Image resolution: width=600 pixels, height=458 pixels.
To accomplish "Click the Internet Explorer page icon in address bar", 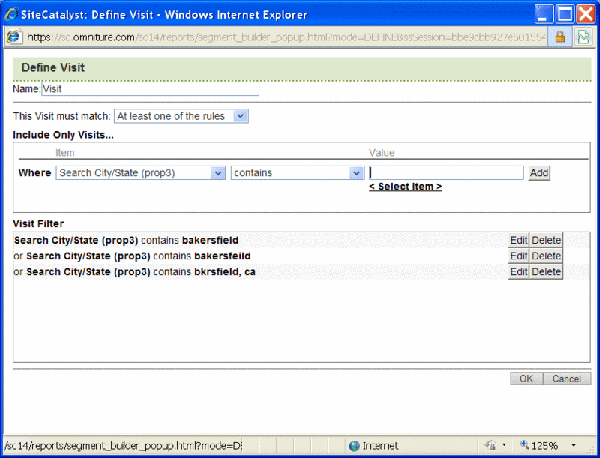I will coord(15,37).
